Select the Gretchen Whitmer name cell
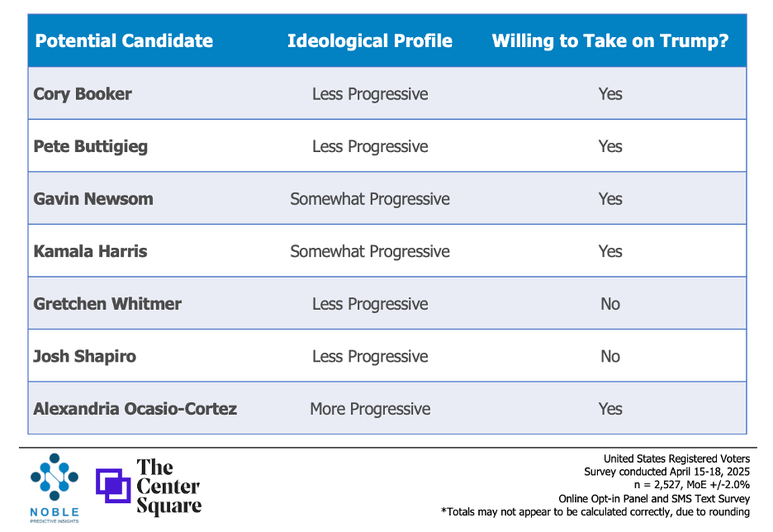This screenshot has height=532, width=773. [107, 304]
